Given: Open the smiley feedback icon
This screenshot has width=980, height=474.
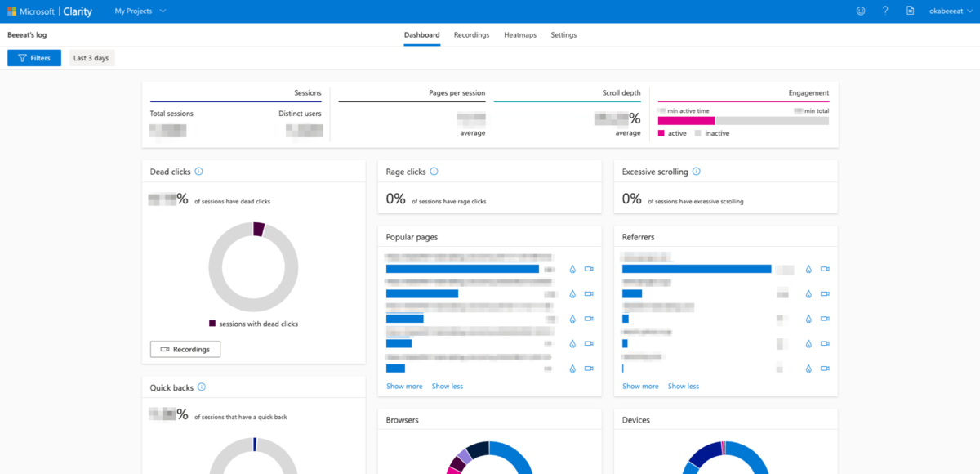Looking at the screenshot, I should pos(861,11).
